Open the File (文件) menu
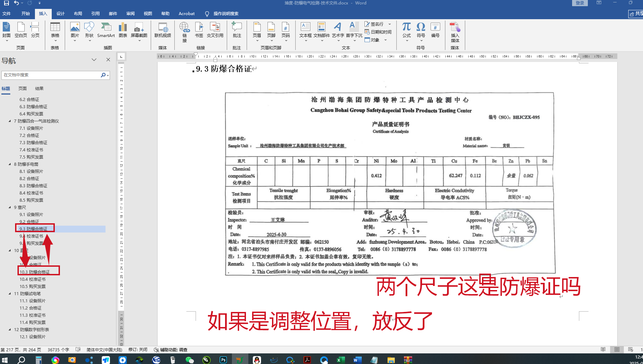Viewport: 643px width, 364px height. (x=7, y=14)
